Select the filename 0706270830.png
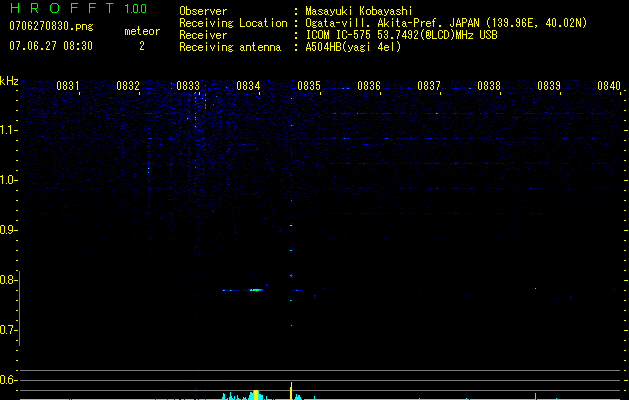The image size is (629, 400). 51,26
